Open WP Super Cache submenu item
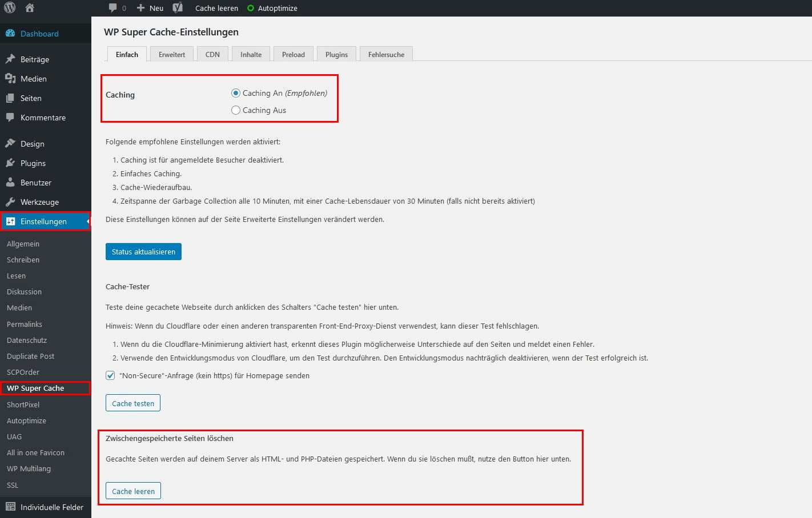Screen dimensions: 812x518 pyautogui.click(x=35, y=388)
